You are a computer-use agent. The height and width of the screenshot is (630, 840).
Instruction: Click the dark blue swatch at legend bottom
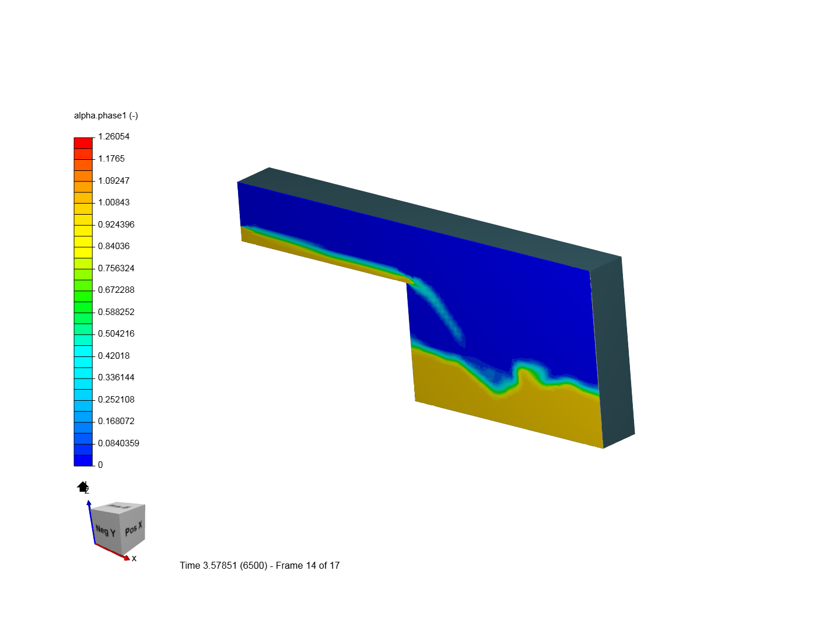click(83, 460)
